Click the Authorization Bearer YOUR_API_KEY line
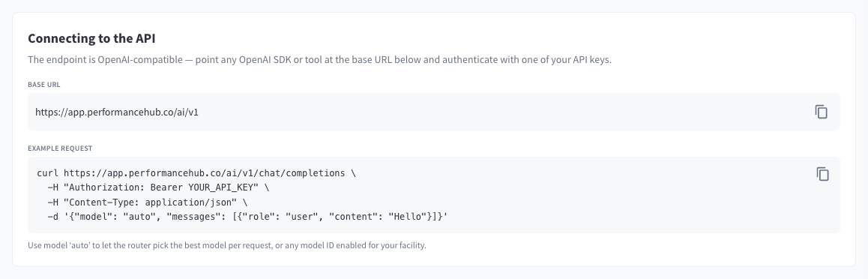This screenshot has width=868, height=279. point(158,187)
